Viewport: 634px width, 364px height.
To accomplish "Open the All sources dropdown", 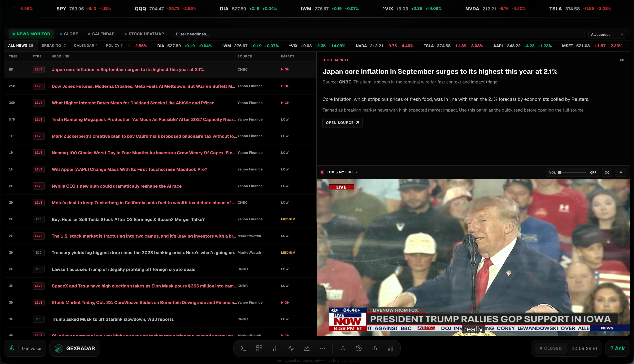I will coord(607,35).
